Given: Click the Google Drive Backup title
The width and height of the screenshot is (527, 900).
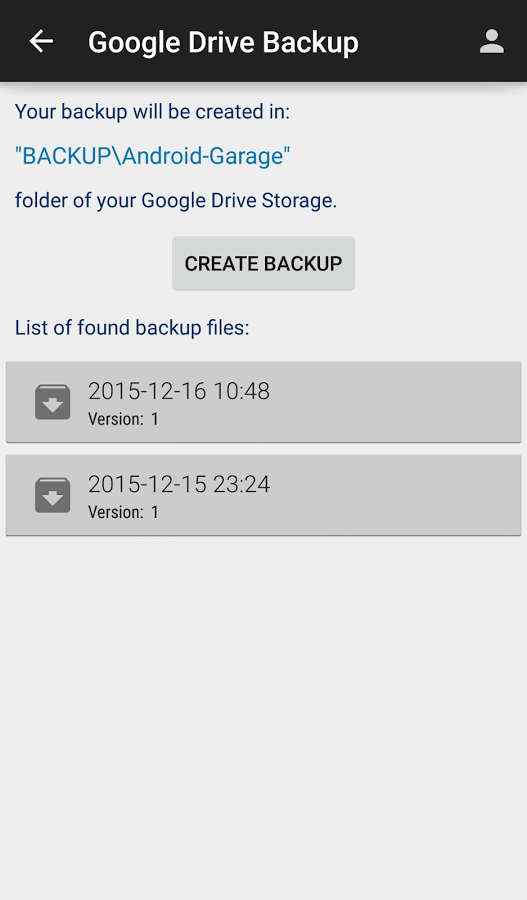Looking at the screenshot, I should [223, 42].
